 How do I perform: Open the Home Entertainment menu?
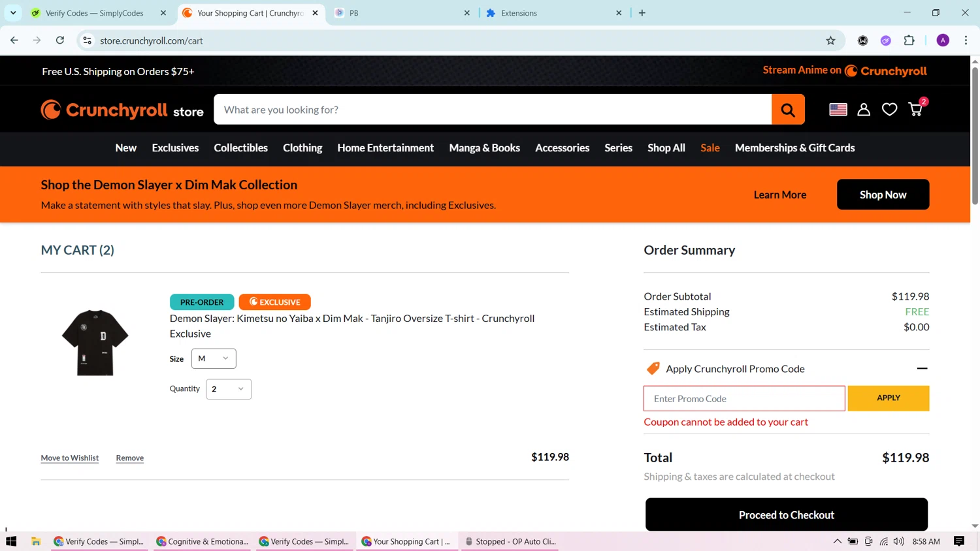pos(385,148)
